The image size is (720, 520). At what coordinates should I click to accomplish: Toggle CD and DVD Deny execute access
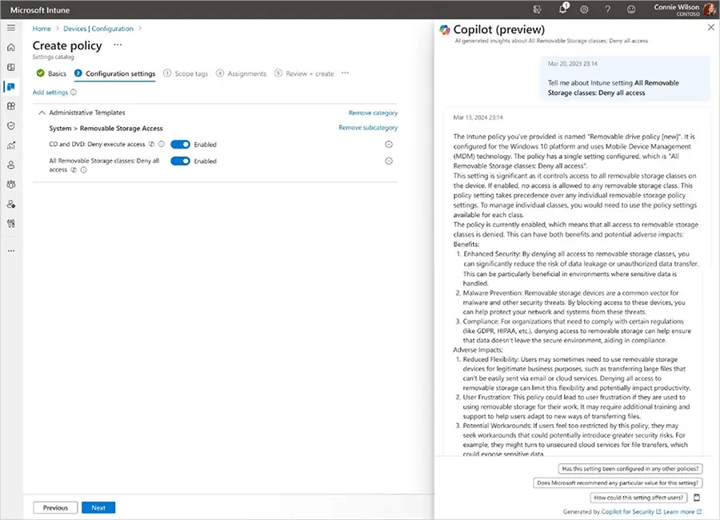[180, 144]
